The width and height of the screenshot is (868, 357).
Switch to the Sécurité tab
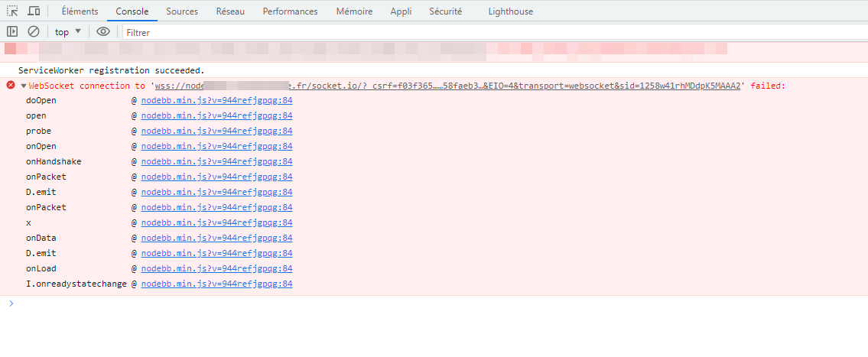[x=445, y=11]
